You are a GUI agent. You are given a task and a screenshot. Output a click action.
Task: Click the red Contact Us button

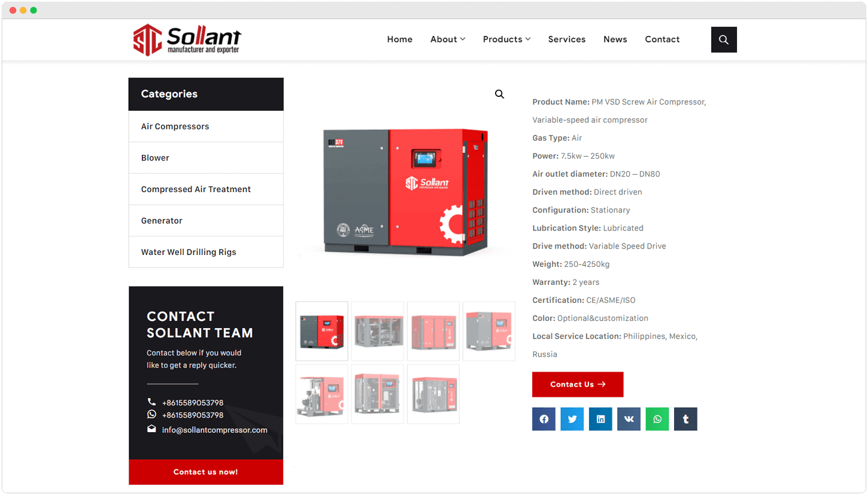tap(578, 384)
